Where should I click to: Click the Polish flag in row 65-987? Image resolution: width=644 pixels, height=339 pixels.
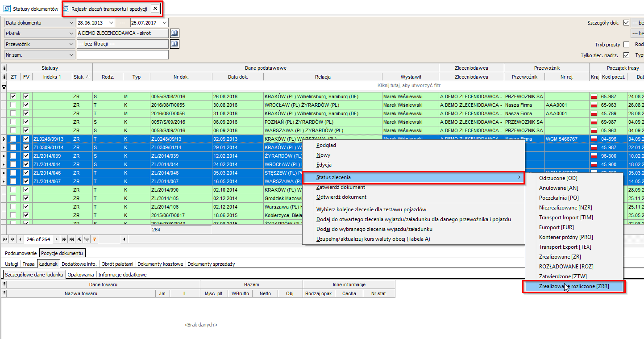[x=594, y=96]
